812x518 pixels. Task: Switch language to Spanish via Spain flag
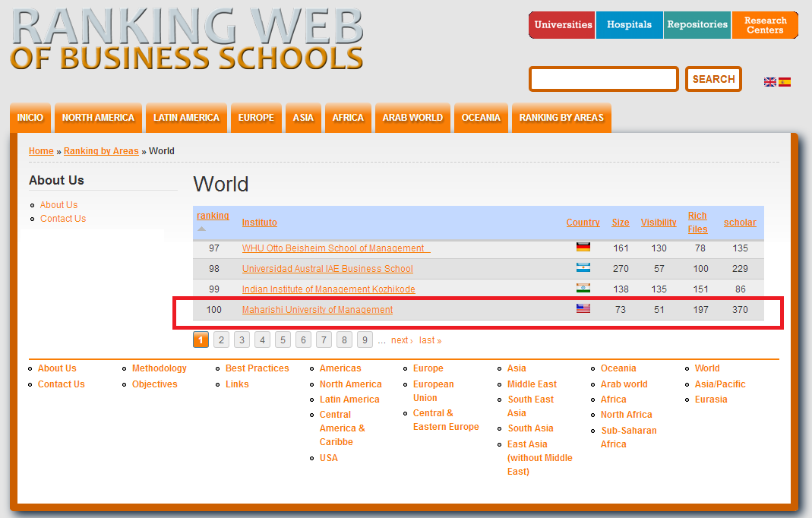[785, 82]
